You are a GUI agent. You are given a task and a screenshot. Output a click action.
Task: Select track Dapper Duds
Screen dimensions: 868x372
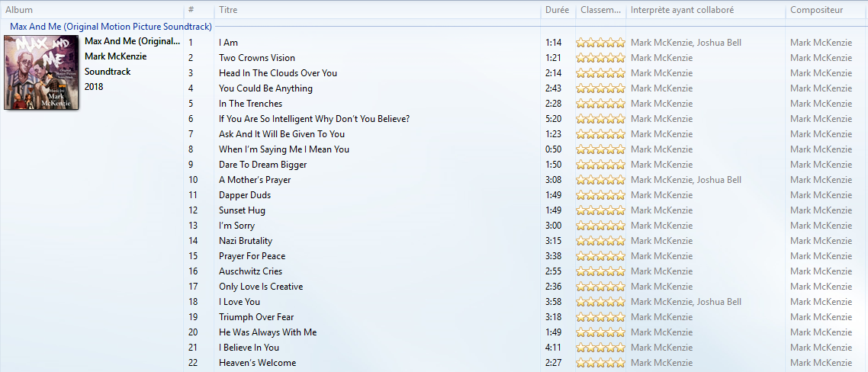click(x=245, y=195)
